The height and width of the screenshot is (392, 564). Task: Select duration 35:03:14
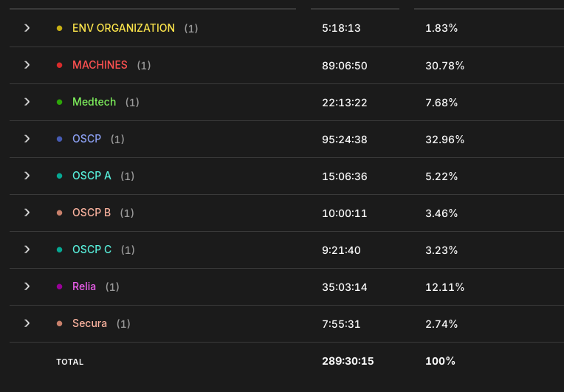(x=344, y=287)
